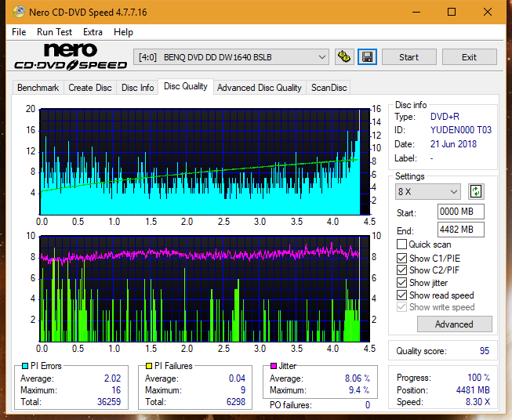Viewport: 512px width, 420px height.
Task: Switch to Advanced Disc Quality tab
Action: pyautogui.click(x=260, y=88)
